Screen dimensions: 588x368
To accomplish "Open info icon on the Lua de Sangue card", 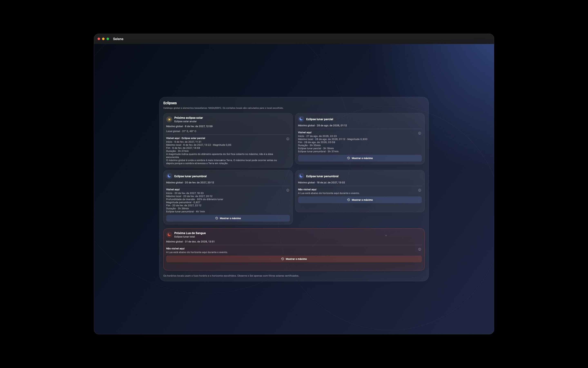I will click(x=420, y=249).
